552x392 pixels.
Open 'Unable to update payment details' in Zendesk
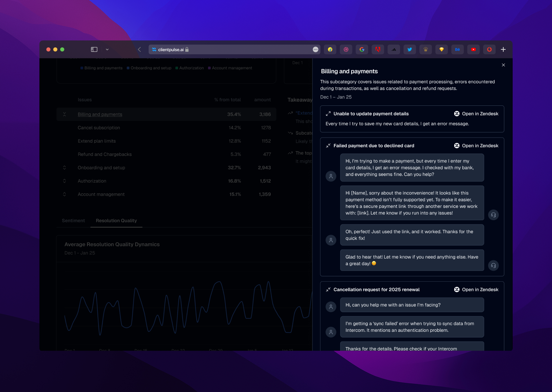[476, 114]
